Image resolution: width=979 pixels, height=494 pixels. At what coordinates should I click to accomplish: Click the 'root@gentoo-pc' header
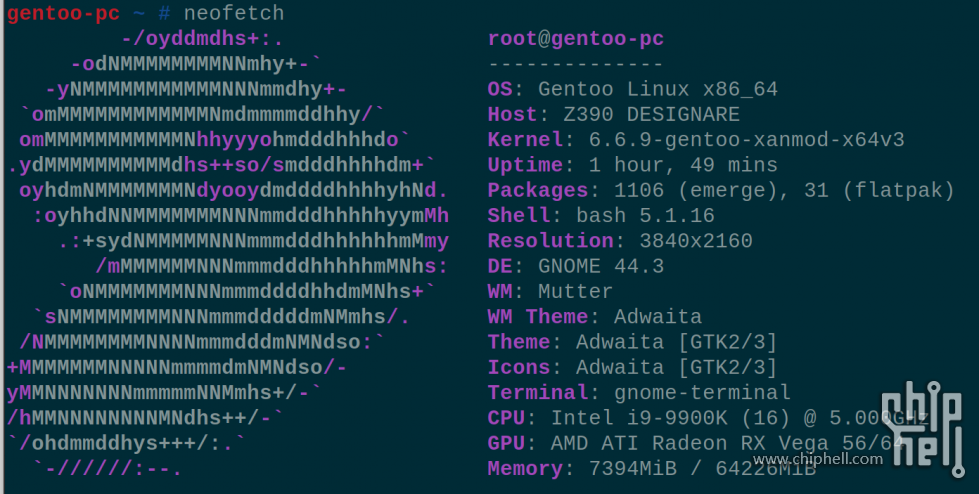coord(576,39)
